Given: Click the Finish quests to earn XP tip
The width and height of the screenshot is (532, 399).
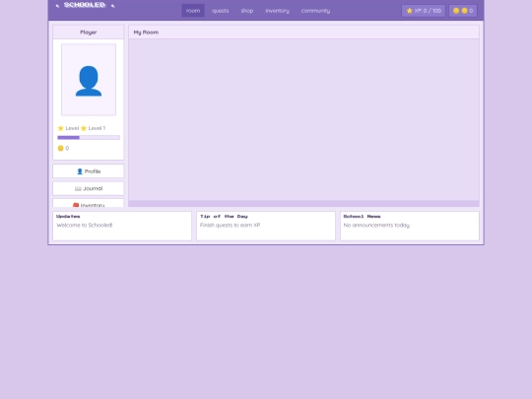Looking at the screenshot, I should (230, 225).
